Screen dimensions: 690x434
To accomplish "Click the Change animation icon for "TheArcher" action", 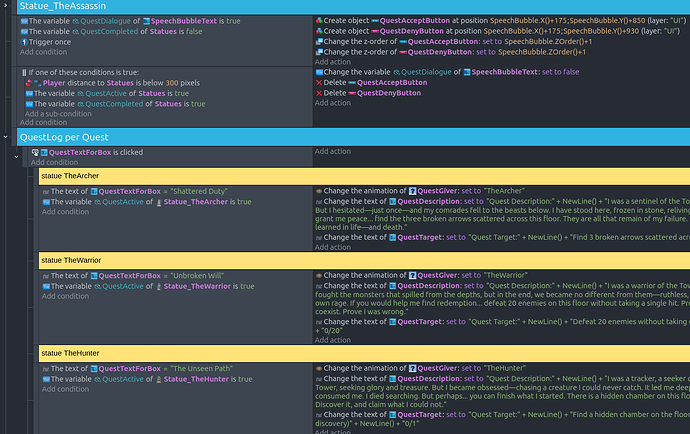I will tap(319, 190).
